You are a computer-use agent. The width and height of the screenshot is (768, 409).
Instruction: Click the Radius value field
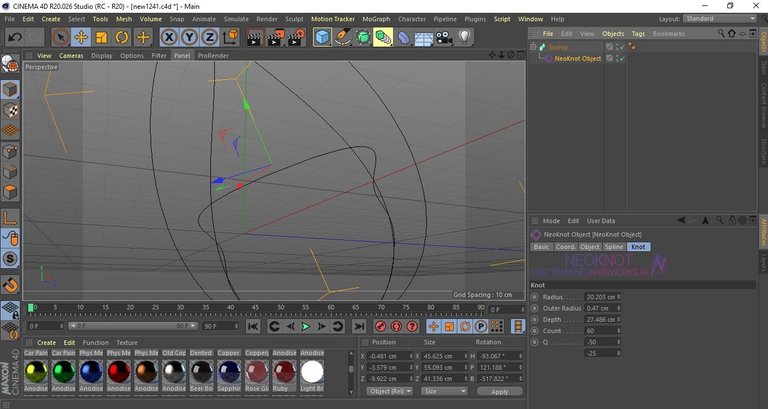[x=600, y=297]
